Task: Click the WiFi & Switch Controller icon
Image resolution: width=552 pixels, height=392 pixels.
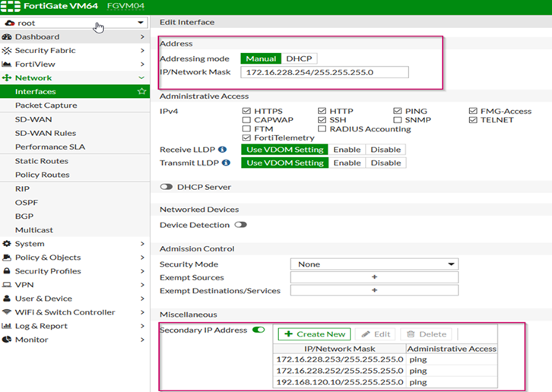Action: (x=8, y=312)
